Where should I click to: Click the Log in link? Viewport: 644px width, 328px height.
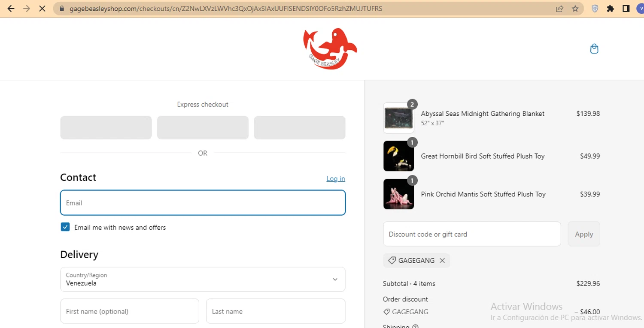pyautogui.click(x=336, y=178)
